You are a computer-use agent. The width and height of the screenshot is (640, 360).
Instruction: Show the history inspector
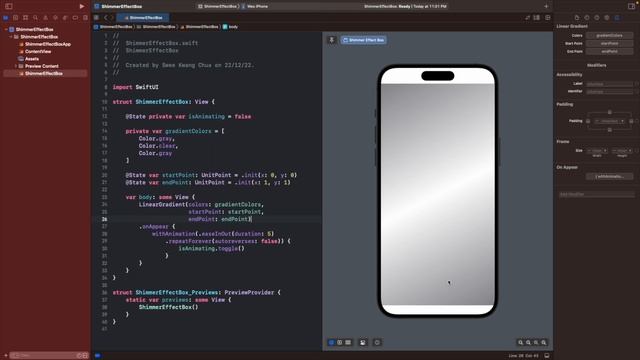[587, 18]
